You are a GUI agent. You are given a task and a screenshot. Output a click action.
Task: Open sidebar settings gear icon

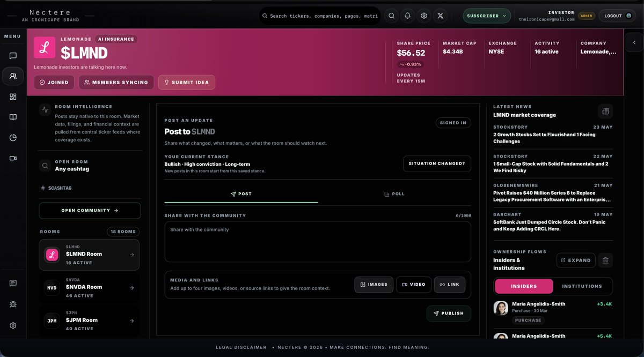click(x=13, y=325)
